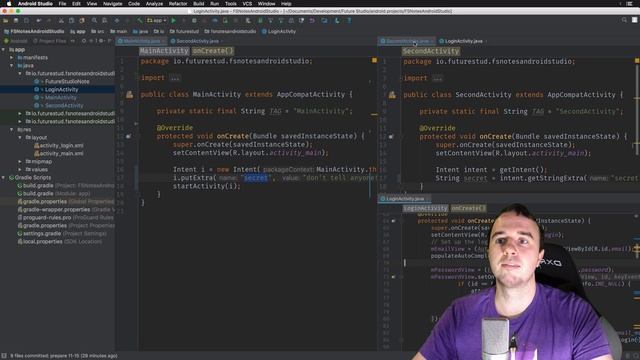Open Search Everywhere magnifier at top right
The width and height of the screenshot is (640, 360).
(x=624, y=20)
